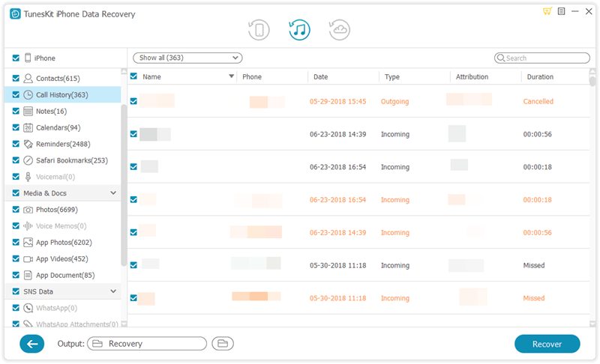Select the 06-23-2018 14:39 black date cell

tap(338, 134)
